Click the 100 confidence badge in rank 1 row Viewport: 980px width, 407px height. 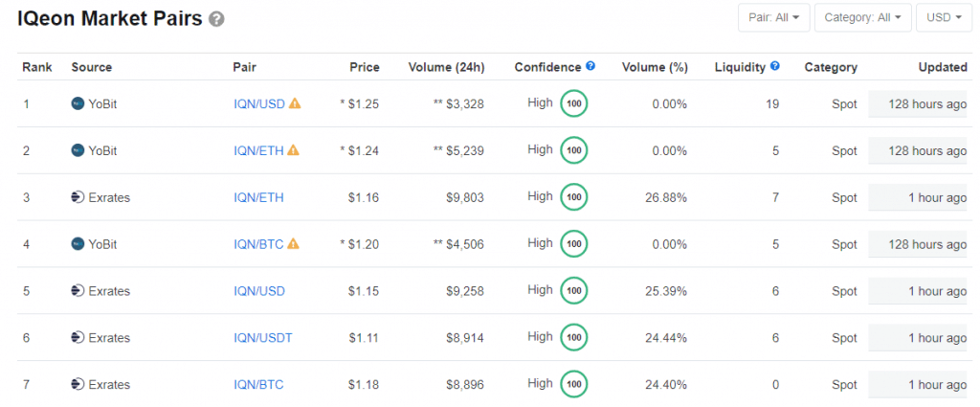click(573, 103)
